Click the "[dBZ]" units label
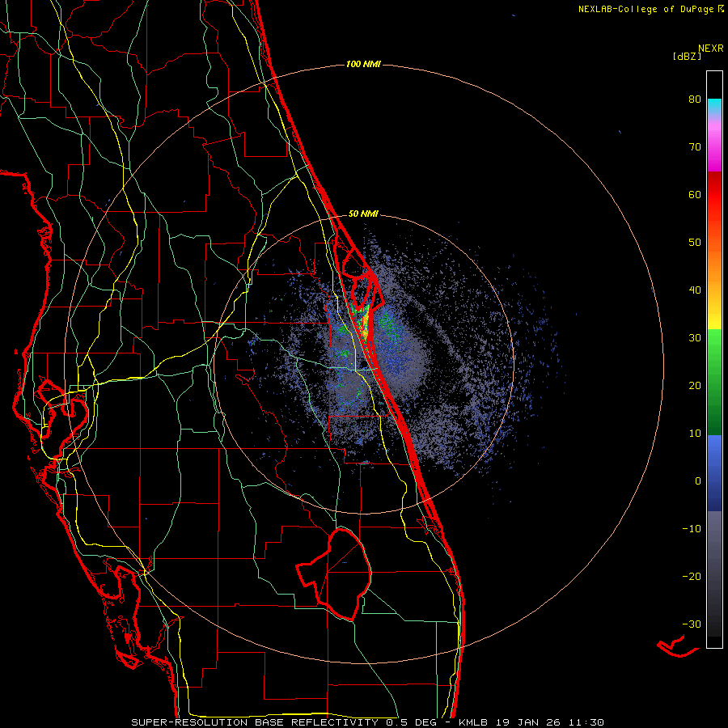 click(x=687, y=56)
